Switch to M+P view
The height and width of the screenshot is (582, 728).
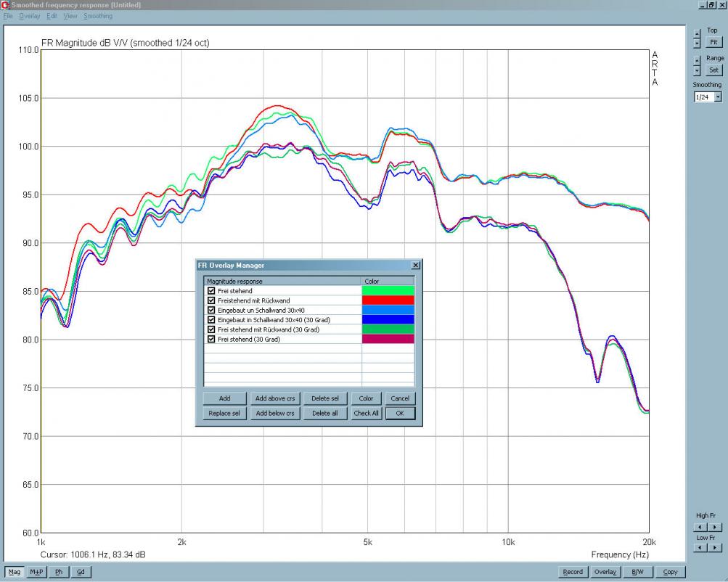[x=36, y=572]
